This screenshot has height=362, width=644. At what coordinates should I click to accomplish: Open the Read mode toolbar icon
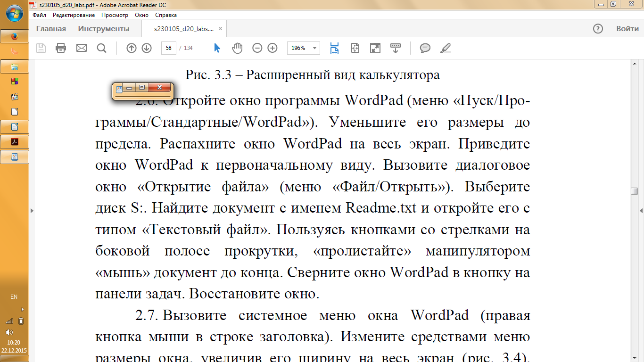[x=396, y=48]
